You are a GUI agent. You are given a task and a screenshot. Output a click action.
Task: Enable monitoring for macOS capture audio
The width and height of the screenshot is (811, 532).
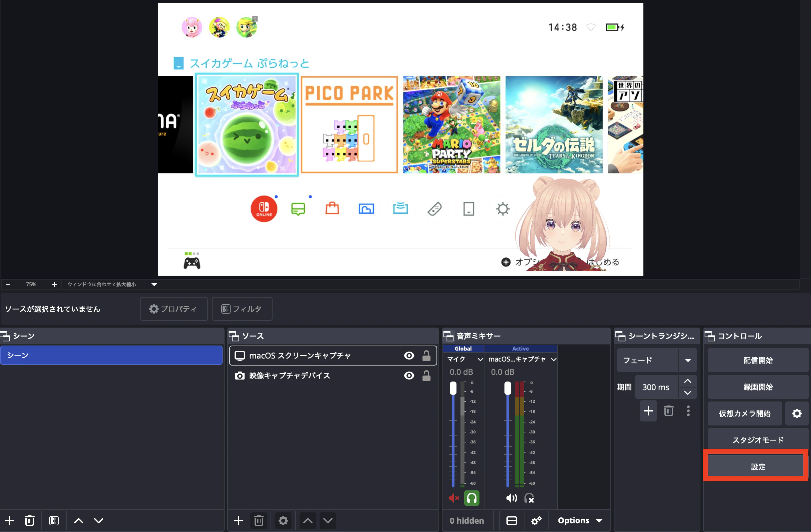point(529,498)
